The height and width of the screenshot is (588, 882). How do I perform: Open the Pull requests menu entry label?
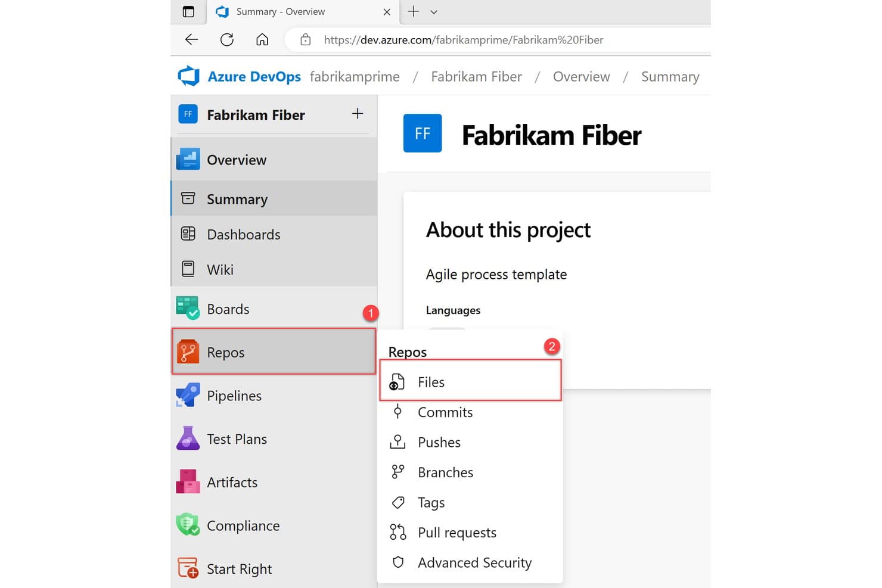457,533
